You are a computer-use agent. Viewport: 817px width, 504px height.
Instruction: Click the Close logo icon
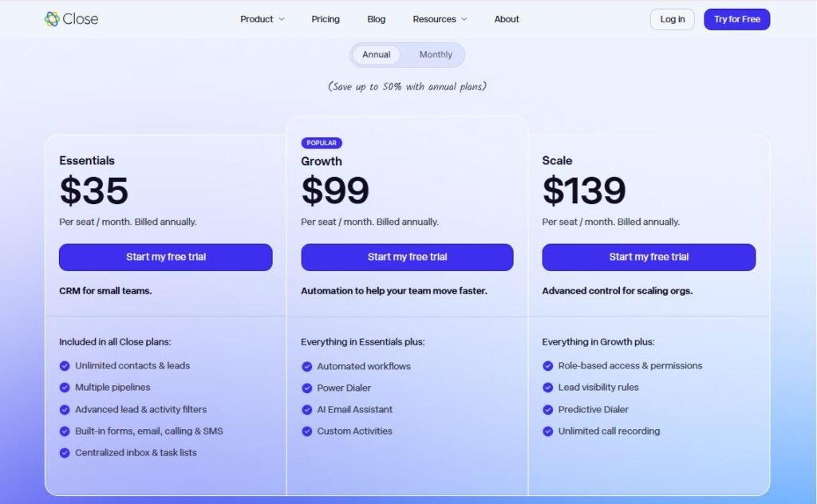click(x=53, y=18)
